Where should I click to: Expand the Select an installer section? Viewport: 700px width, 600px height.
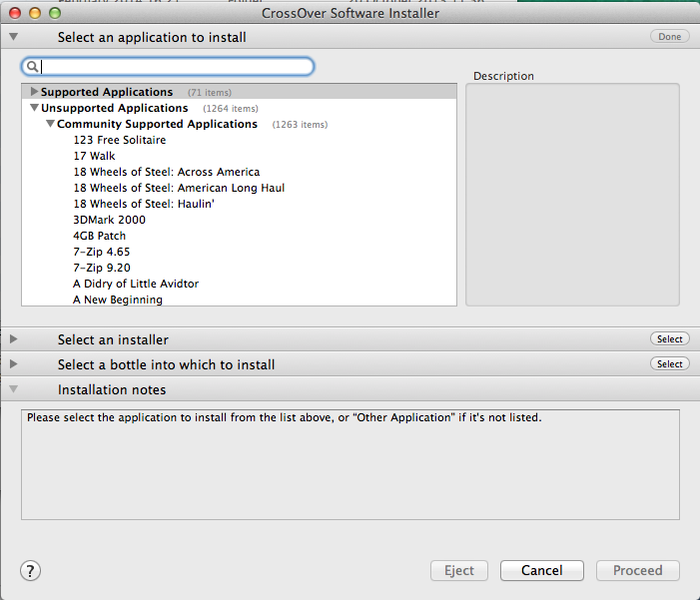point(13,339)
